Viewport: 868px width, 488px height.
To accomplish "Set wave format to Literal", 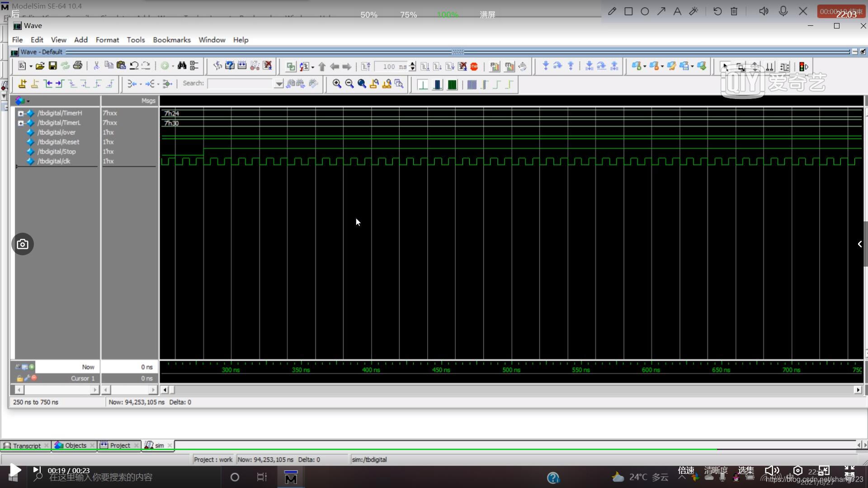I will [x=423, y=84].
